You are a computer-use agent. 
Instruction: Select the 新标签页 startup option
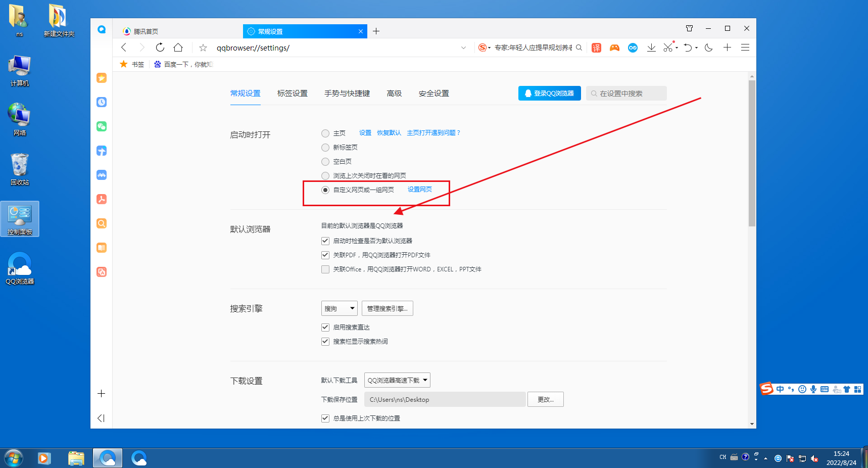[x=325, y=148]
